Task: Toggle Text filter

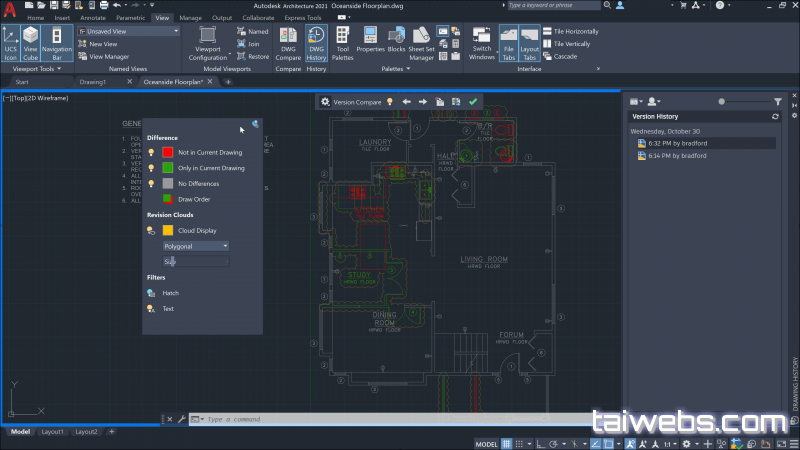Action: point(151,309)
